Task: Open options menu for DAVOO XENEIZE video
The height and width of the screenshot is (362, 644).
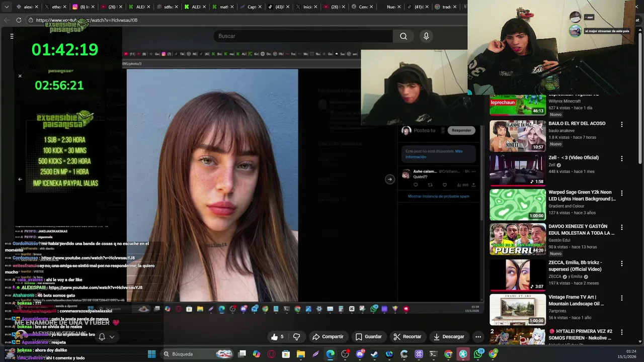Action: (x=622, y=227)
